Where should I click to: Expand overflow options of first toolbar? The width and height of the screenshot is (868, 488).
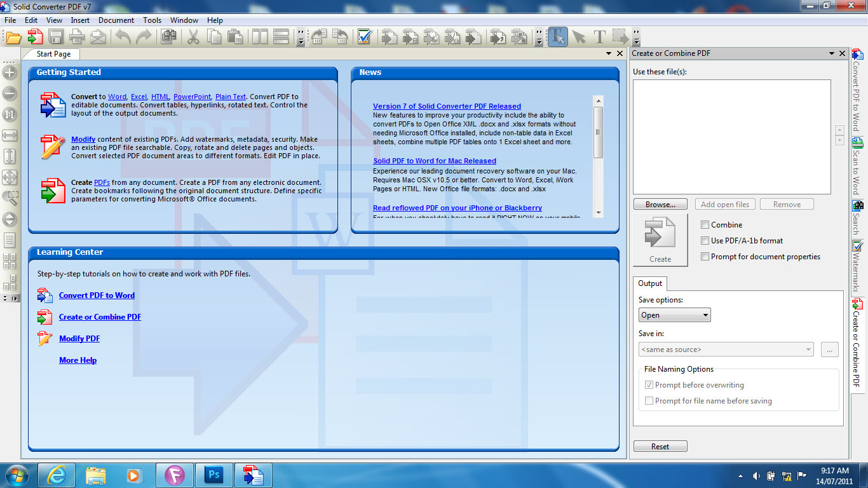[301, 37]
